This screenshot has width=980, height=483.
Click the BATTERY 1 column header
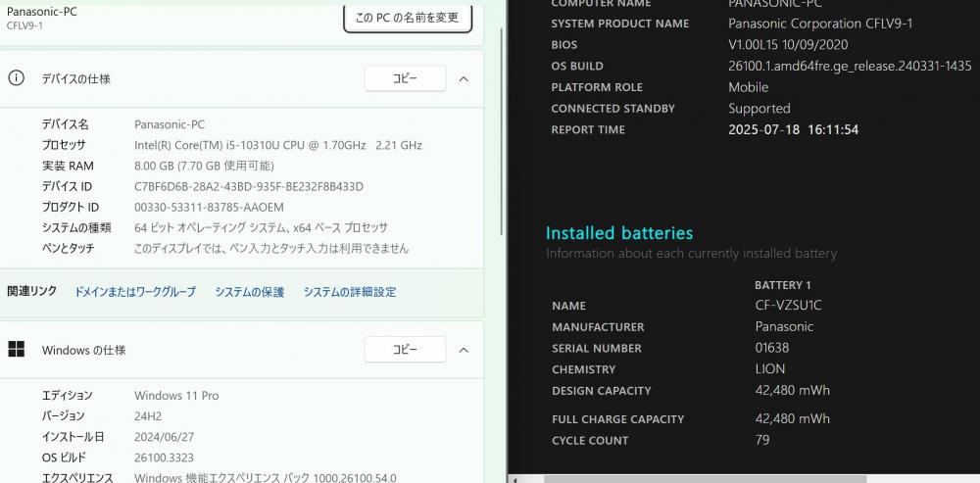(x=782, y=285)
